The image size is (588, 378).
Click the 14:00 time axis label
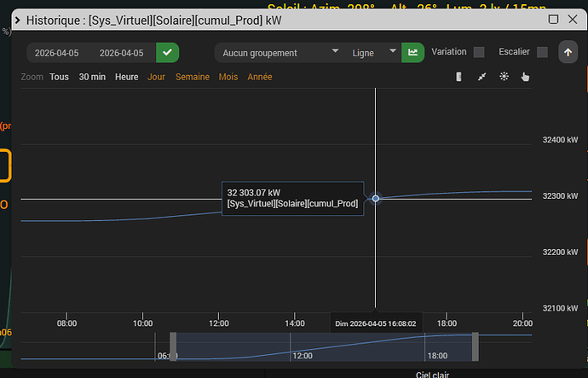295,323
